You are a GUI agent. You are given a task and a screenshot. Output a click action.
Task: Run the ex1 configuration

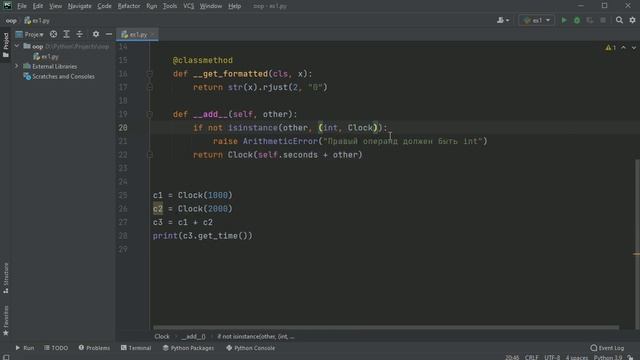click(564, 20)
